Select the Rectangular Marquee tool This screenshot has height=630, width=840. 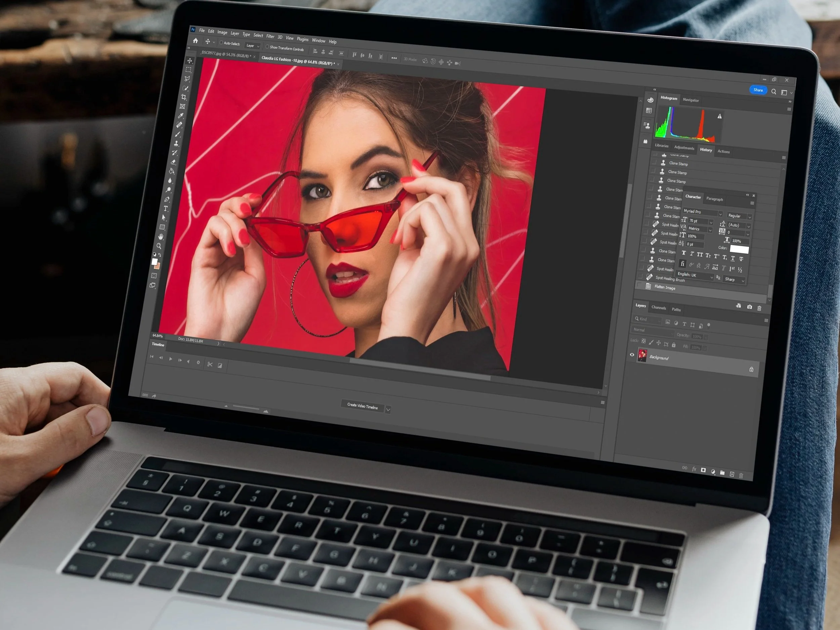[x=188, y=70]
